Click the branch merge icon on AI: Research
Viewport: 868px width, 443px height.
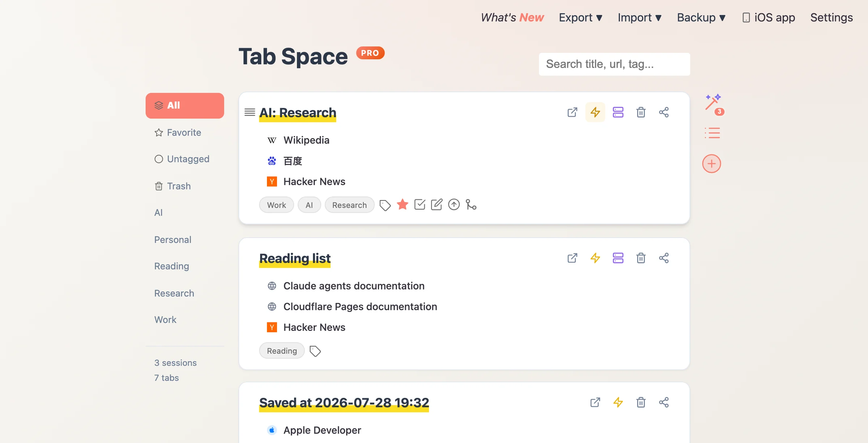click(x=471, y=204)
